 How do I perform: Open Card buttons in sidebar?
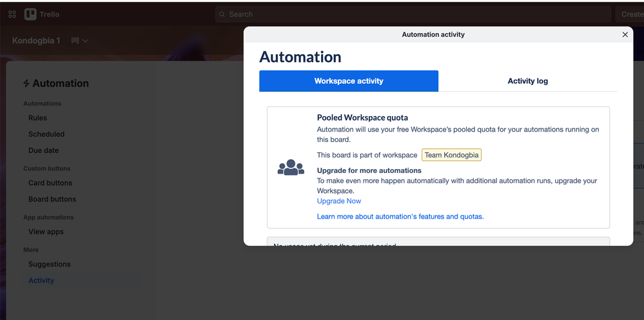pos(50,183)
